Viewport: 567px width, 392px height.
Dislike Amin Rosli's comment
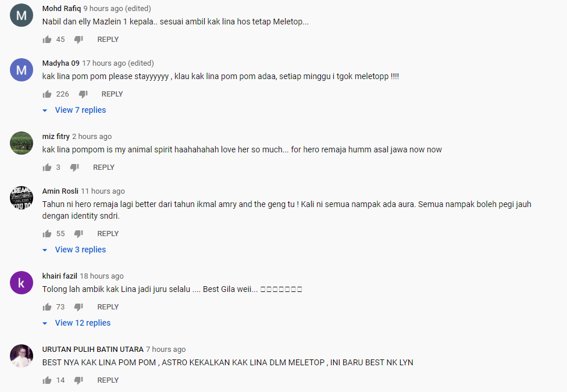[79, 234]
